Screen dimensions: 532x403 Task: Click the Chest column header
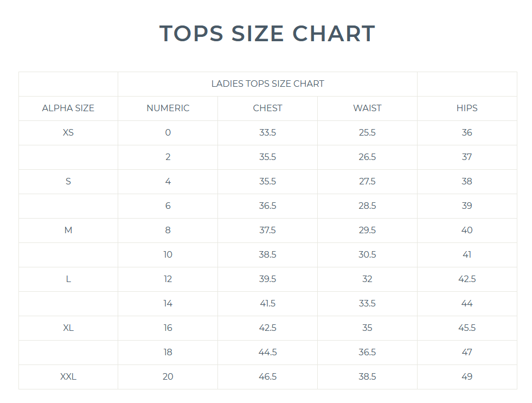point(267,108)
